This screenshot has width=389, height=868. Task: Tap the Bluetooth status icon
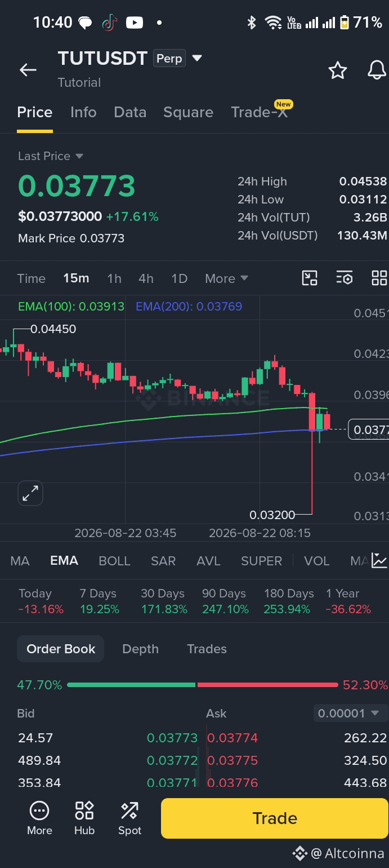[x=252, y=23]
